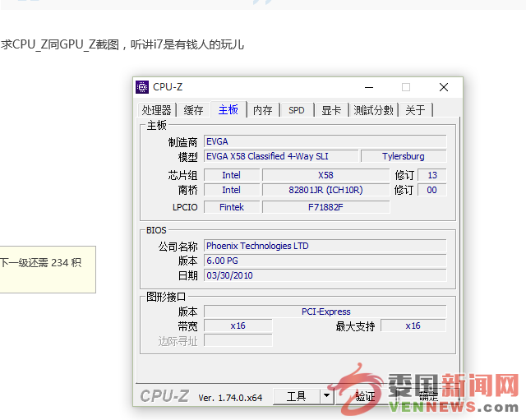Select the manufacturer field showing EVGA
The width and height of the screenshot is (526, 420).
pos(325,141)
